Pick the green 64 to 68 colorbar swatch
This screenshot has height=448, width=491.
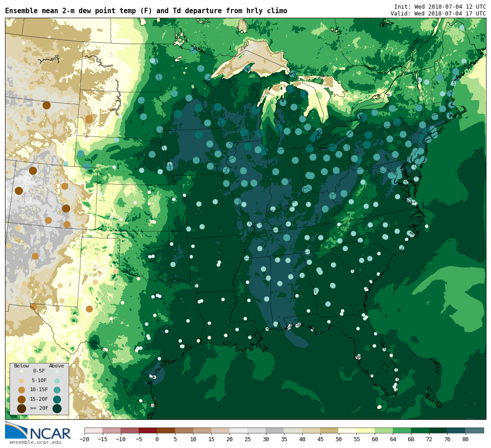[x=402, y=430]
